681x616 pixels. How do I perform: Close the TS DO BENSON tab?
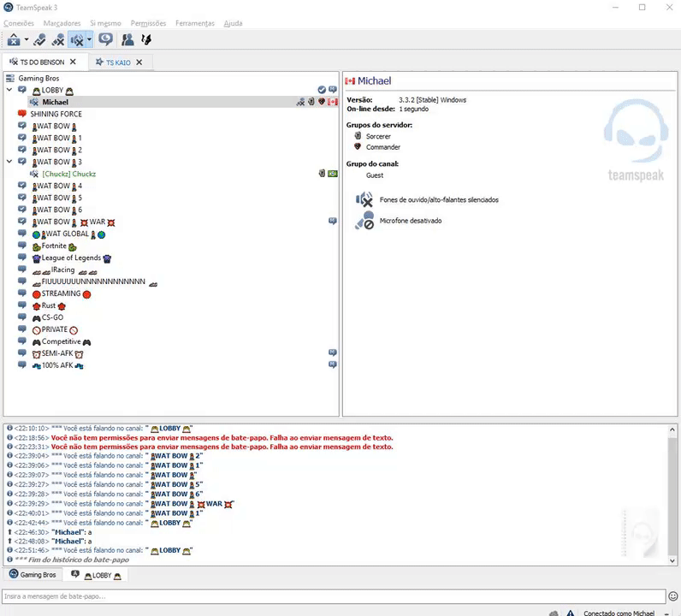[x=73, y=62]
